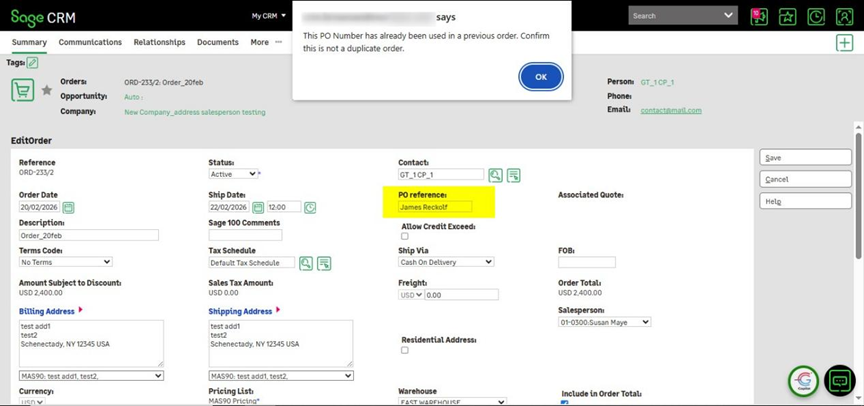Click the green plus new-record icon
Screen dimensions: 864x406
pyautogui.click(x=845, y=42)
